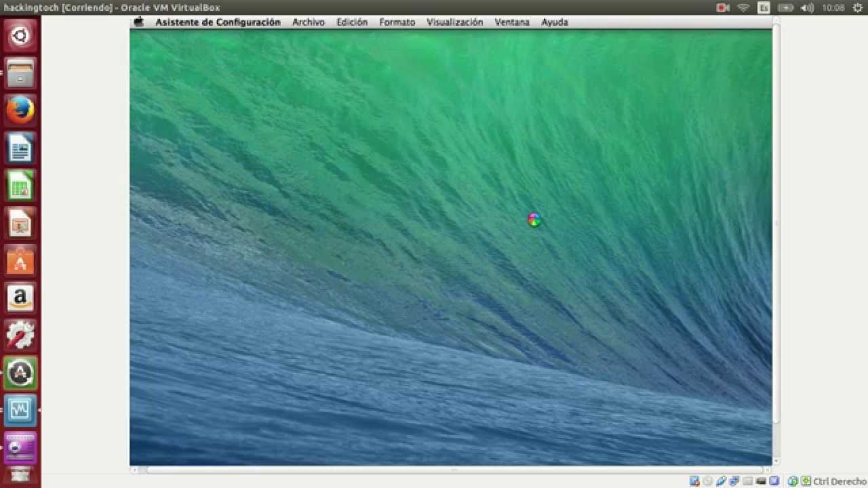Screen dimensions: 868x488
Task: Open the Ayuda menu
Action: click(555, 22)
